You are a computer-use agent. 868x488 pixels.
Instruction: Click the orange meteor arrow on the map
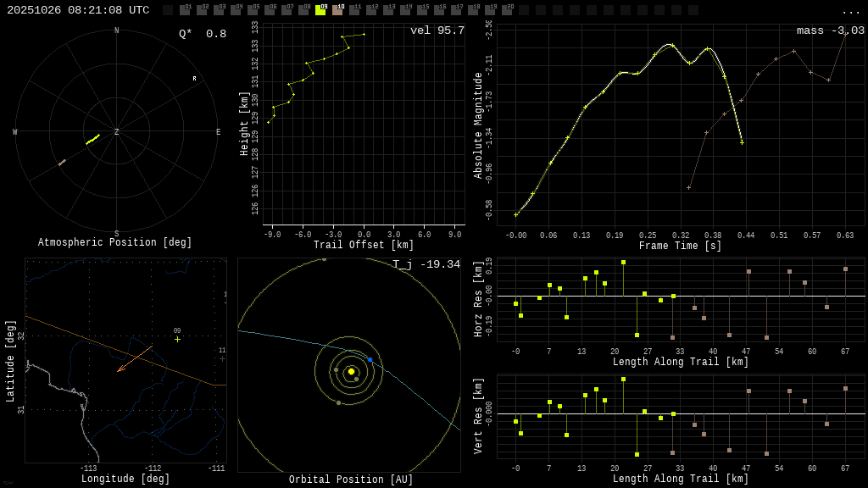point(135,358)
